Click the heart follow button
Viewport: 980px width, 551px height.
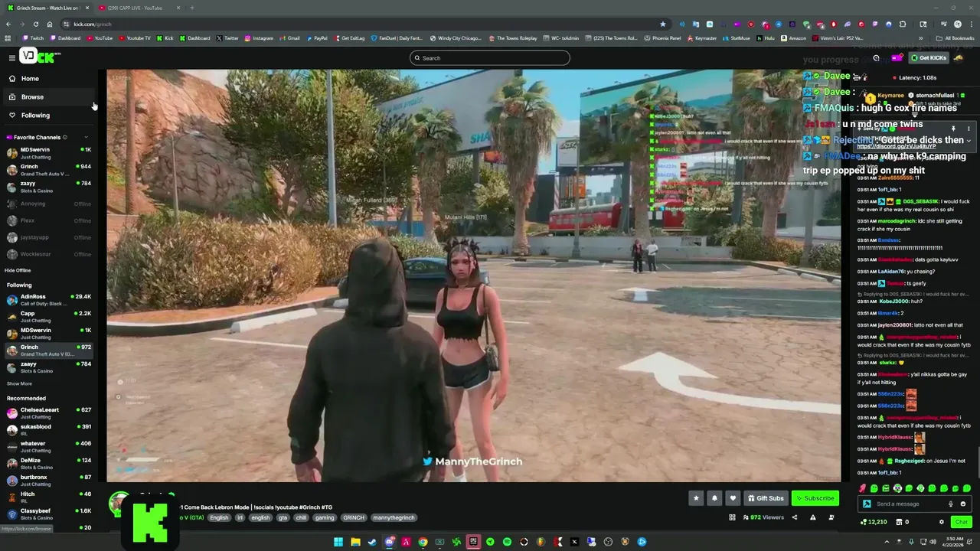click(x=733, y=498)
